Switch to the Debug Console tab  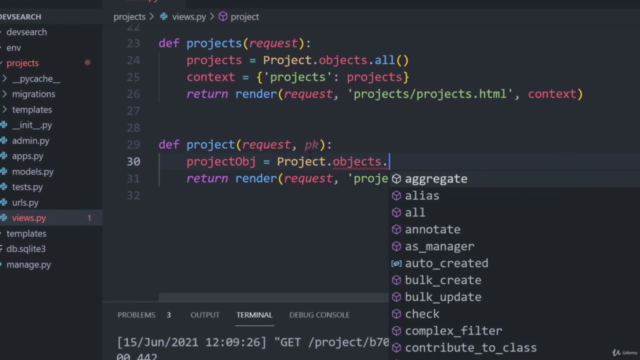click(x=319, y=315)
